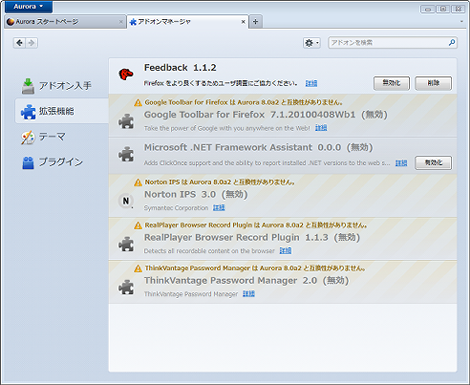Select the アドオンマネージャ tab
Screen dimensions: 470x385
click(187, 22)
